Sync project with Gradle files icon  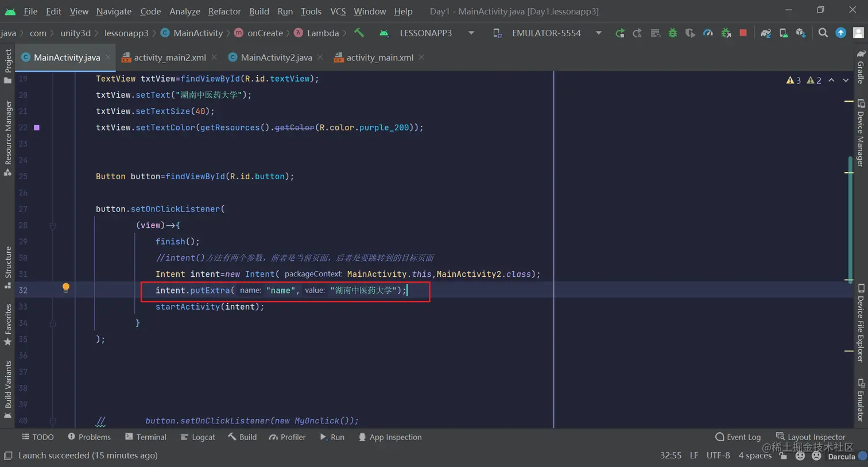coord(765,33)
